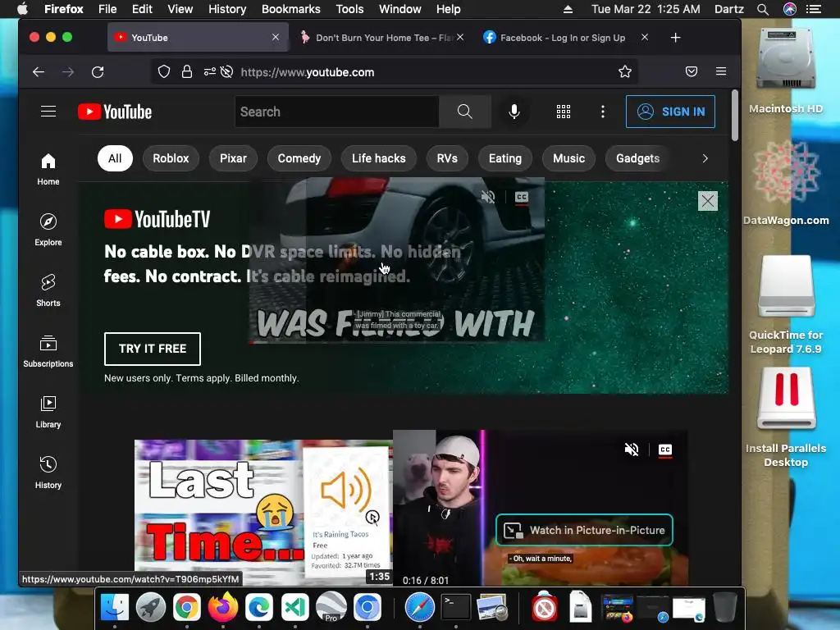
Task: Open the Apple menu
Action: 22,9
